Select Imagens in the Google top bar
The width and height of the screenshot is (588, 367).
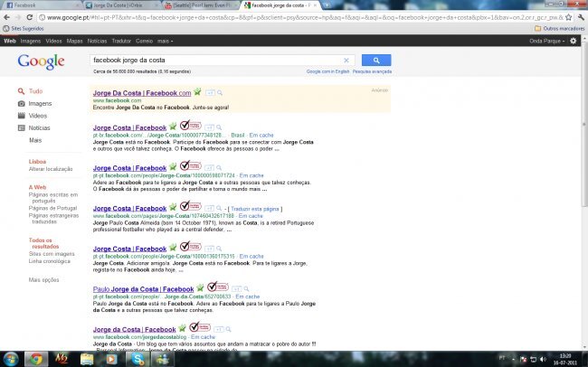pyautogui.click(x=31, y=41)
